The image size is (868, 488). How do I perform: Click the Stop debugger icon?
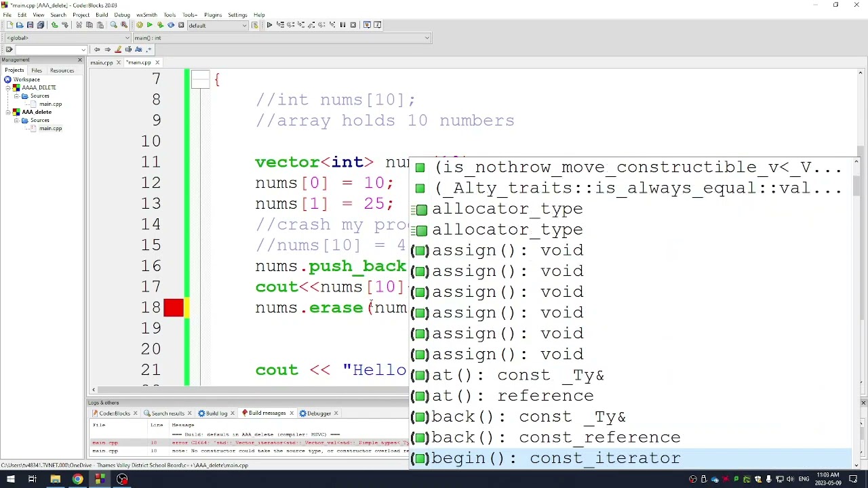coord(353,25)
